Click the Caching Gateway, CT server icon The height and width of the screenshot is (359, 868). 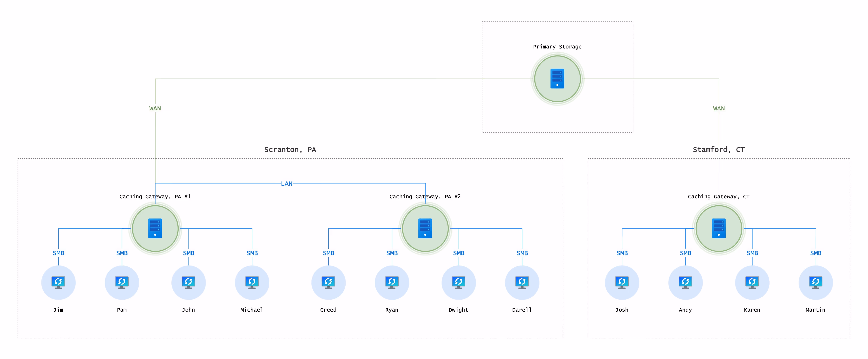(719, 229)
